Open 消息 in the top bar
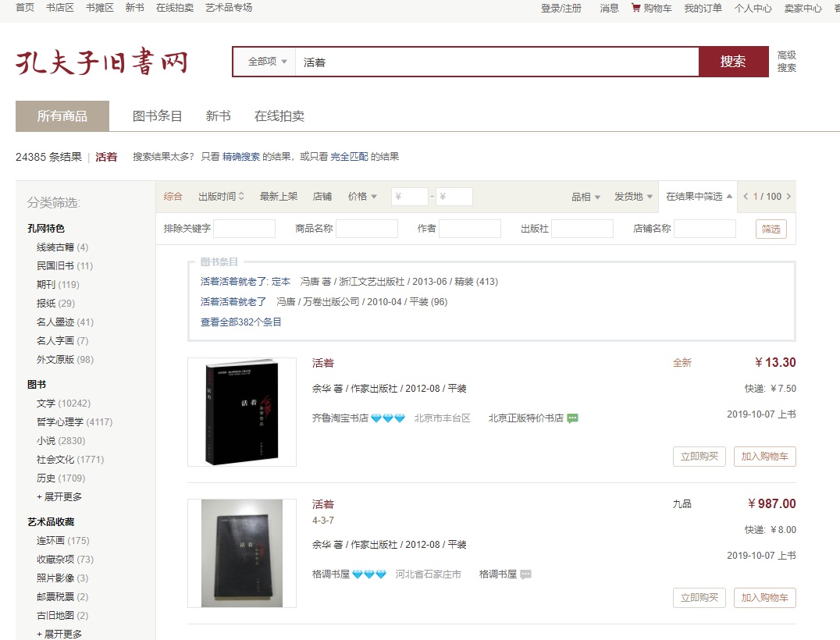Viewport: 840px width, 640px height. pyautogui.click(x=609, y=8)
